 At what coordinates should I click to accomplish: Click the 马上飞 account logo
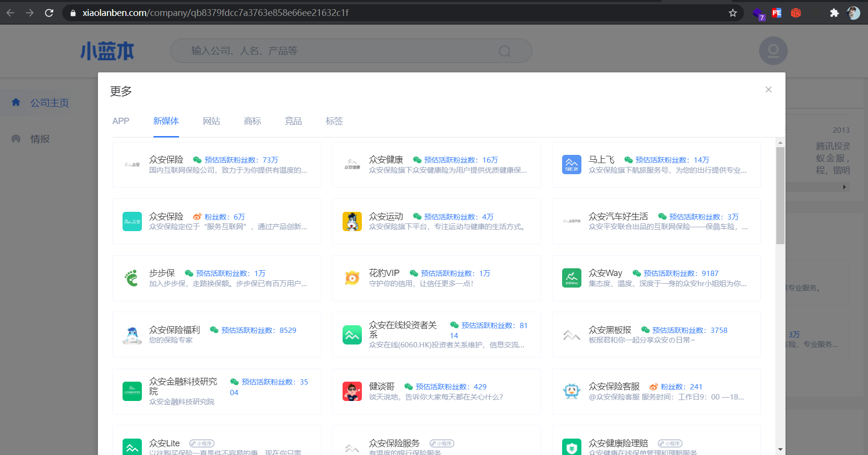[572, 165]
